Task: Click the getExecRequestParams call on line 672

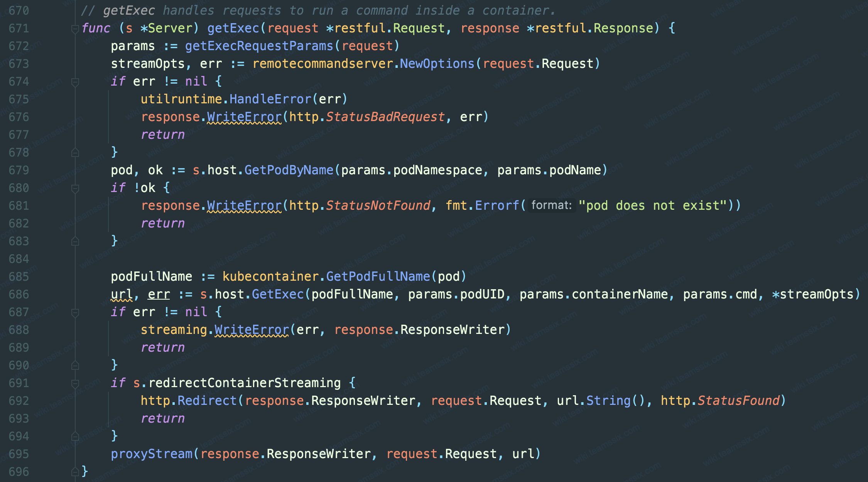Action: pyautogui.click(x=259, y=46)
